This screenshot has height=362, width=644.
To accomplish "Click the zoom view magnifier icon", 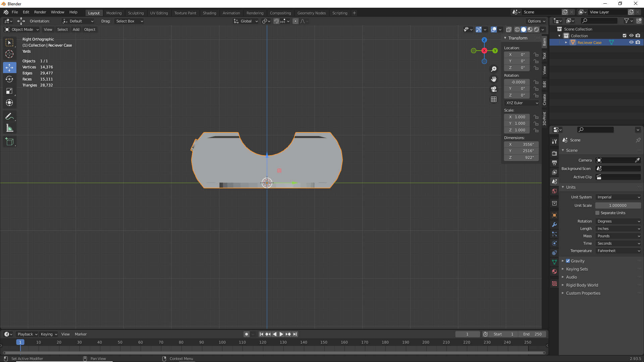I will click(494, 69).
